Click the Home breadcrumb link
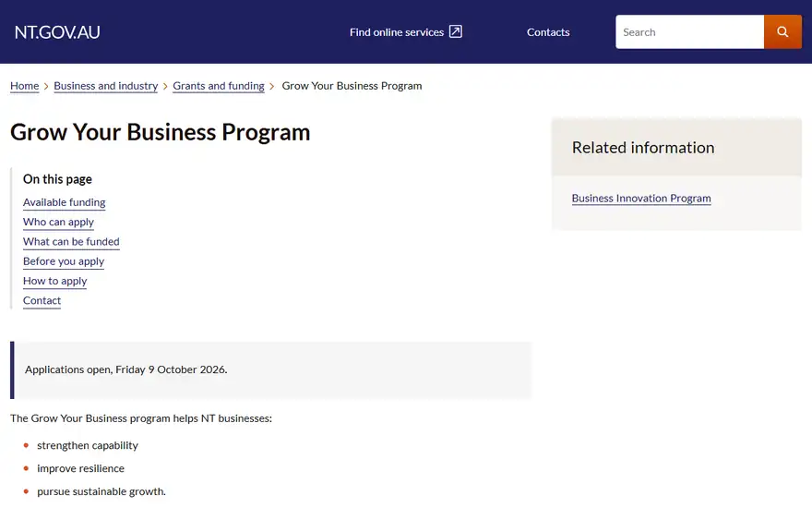This screenshot has width=812, height=508. pyautogui.click(x=24, y=86)
